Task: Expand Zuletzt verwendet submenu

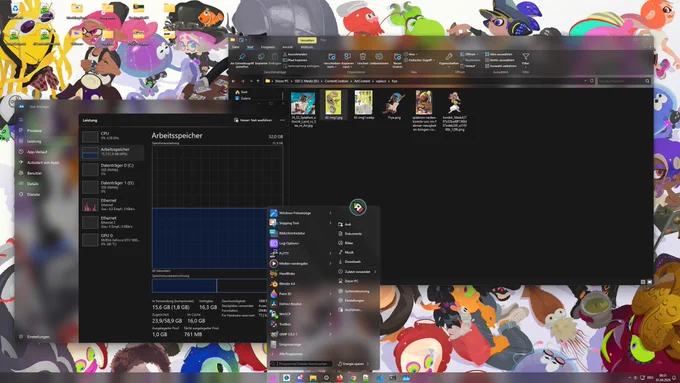Action: [375, 272]
